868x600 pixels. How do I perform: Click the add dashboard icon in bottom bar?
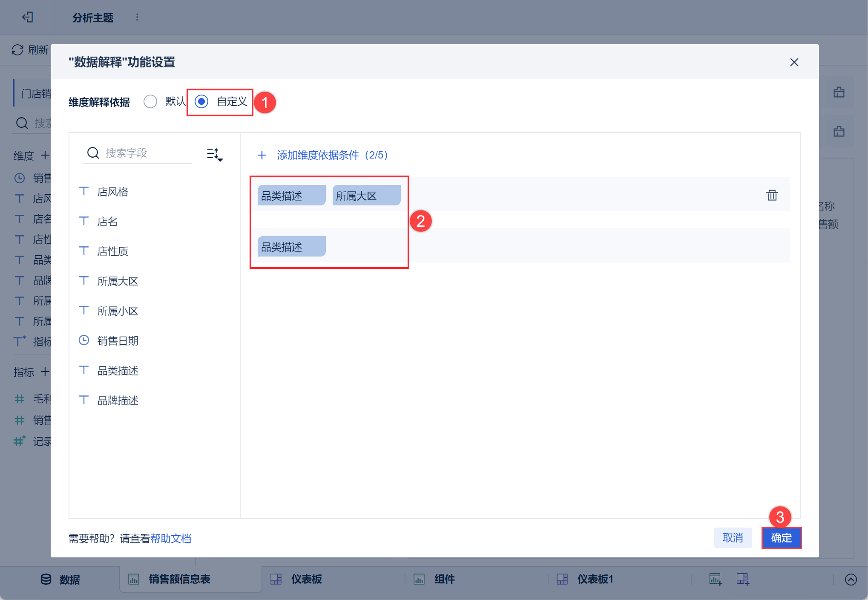click(743, 579)
